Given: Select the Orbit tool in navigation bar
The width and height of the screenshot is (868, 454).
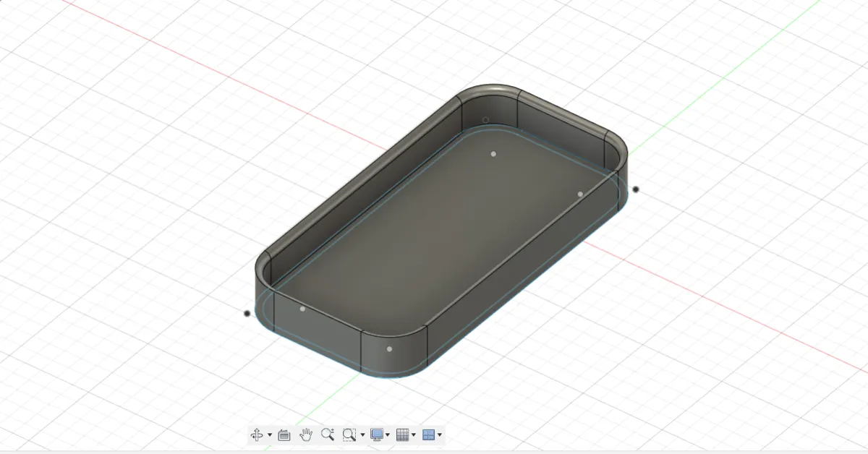Looking at the screenshot, I should [256, 434].
